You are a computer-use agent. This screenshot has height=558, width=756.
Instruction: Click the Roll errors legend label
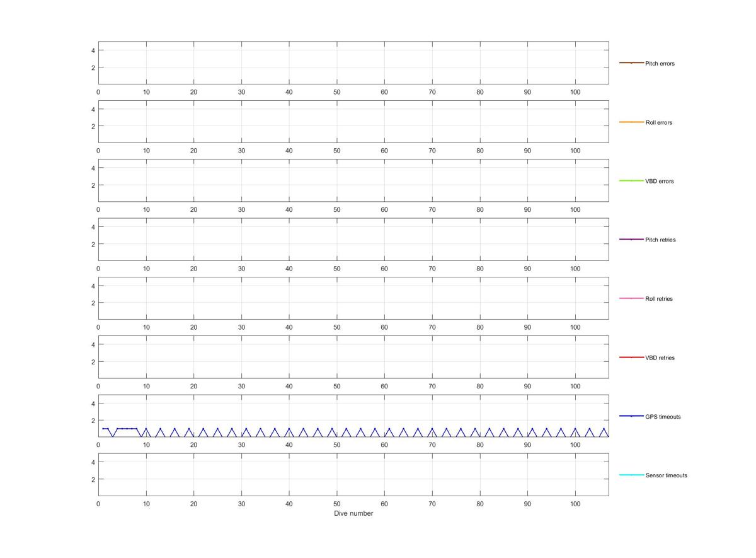point(659,122)
